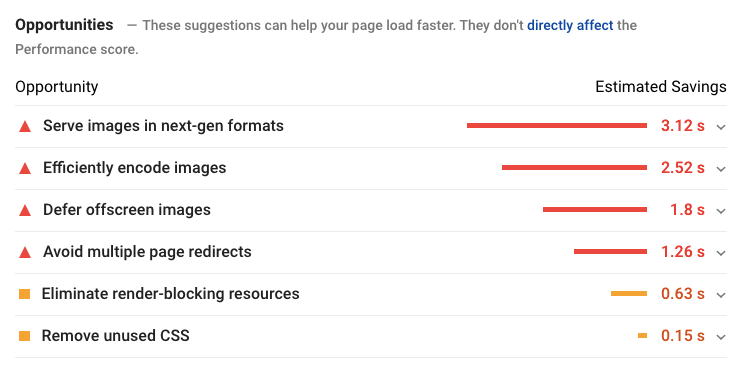Expand the Efficiently encode images chevron
This screenshot has width=751, height=386.
pos(721,169)
